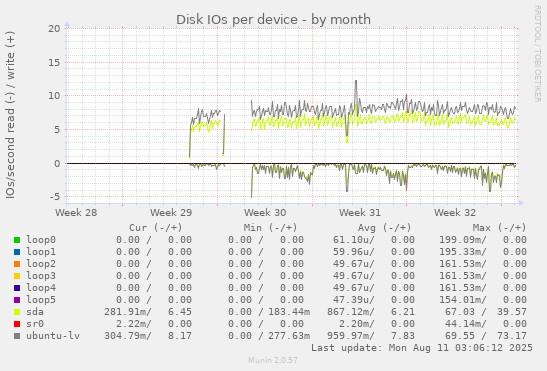Click the dark blue loop4 legend swatch

click(x=17, y=288)
